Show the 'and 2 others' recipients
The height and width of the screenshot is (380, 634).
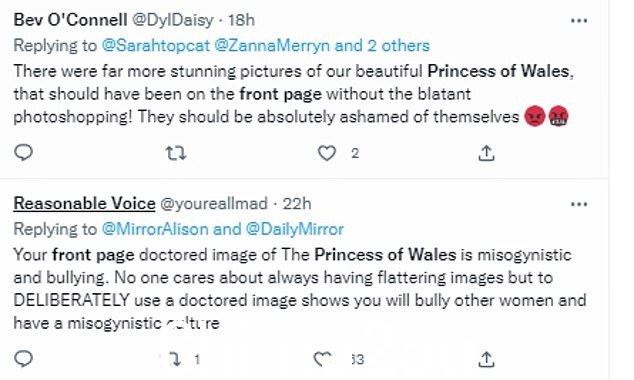382,45
